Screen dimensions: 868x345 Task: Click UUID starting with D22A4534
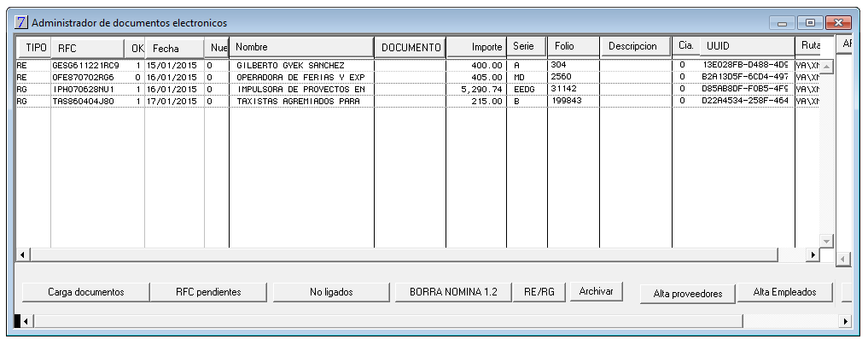click(745, 100)
